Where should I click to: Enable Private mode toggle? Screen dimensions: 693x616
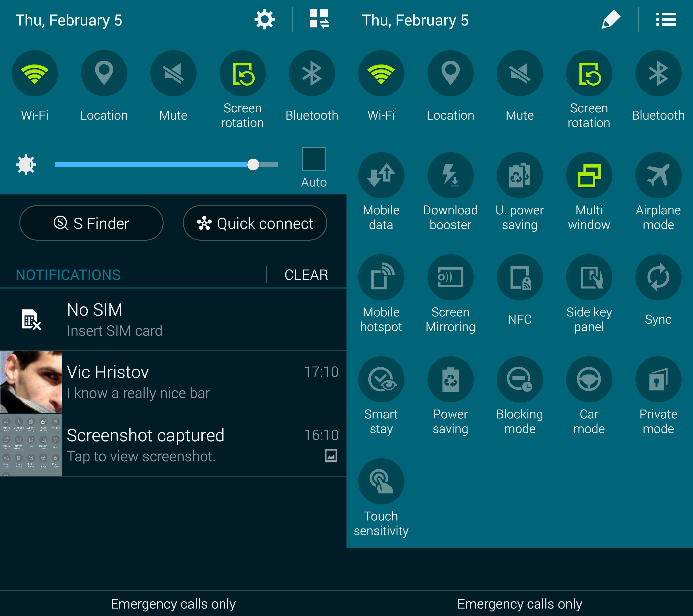pyautogui.click(x=658, y=379)
